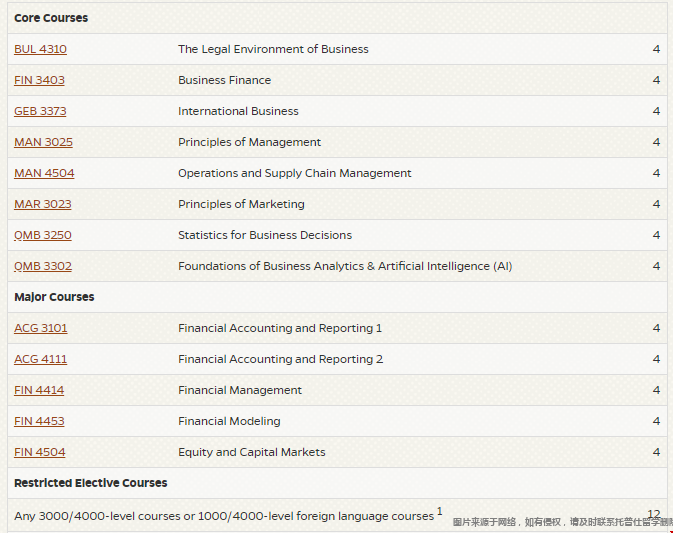
Task: Click the MAR 3023 course link
Action: [x=43, y=204]
